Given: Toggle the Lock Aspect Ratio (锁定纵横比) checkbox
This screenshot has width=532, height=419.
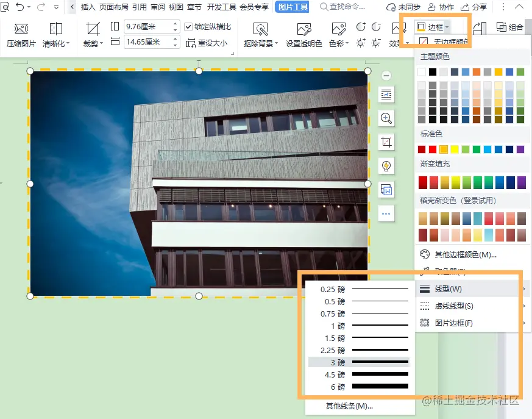Looking at the screenshot, I should point(188,27).
